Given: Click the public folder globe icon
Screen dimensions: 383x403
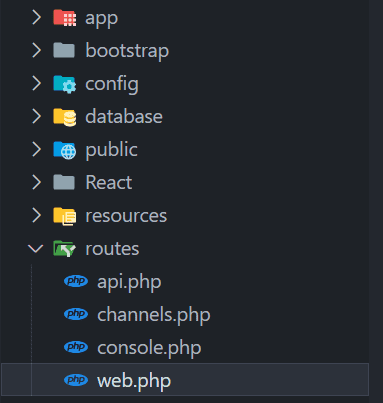Looking at the screenshot, I should point(65,150).
